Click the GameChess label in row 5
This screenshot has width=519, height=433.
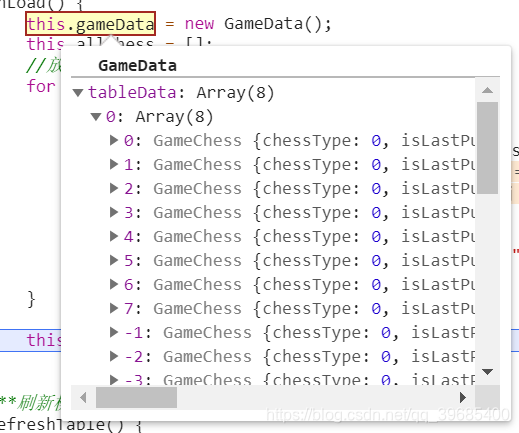pyautogui.click(x=197, y=260)
